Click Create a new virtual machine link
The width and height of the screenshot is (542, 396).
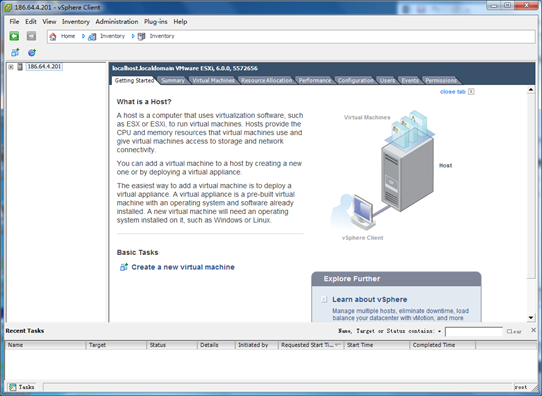pos(183,267)
